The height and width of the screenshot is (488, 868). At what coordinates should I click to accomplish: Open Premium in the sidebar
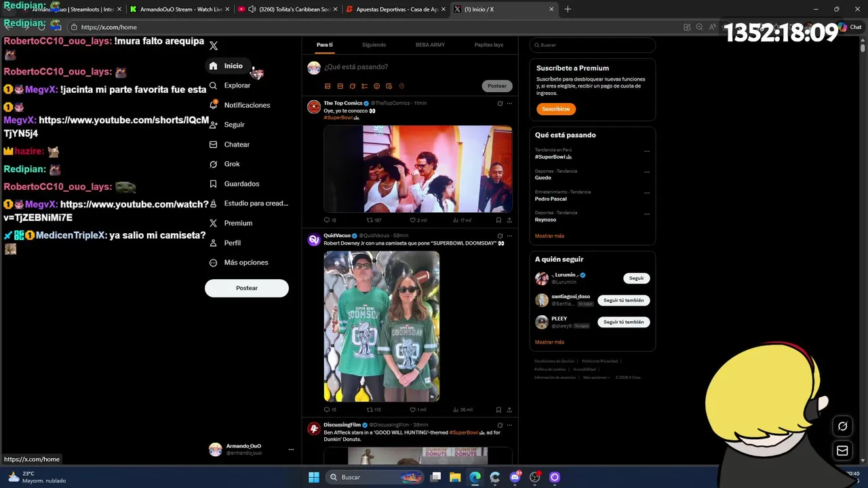(231, 223)
